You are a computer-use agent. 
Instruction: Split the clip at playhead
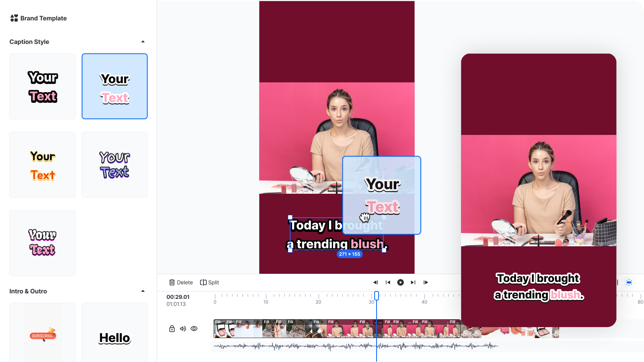[x=209, y=282]
